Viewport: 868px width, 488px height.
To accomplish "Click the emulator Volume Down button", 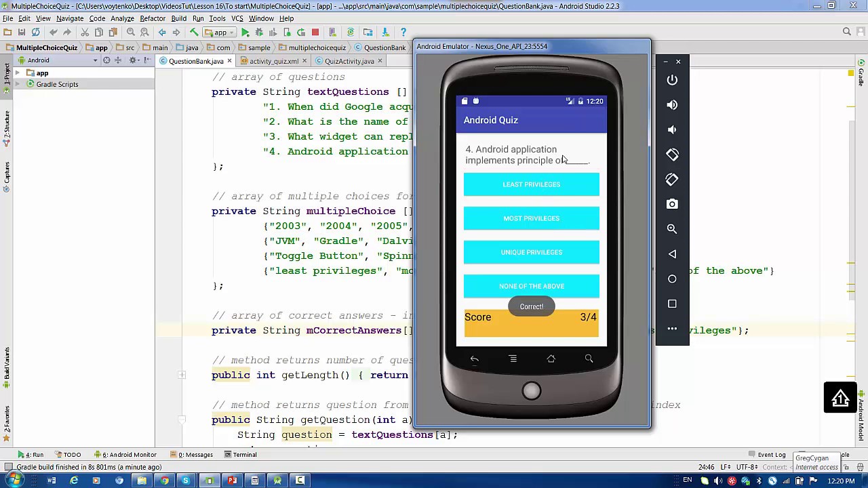I will (x=672, y=129).
